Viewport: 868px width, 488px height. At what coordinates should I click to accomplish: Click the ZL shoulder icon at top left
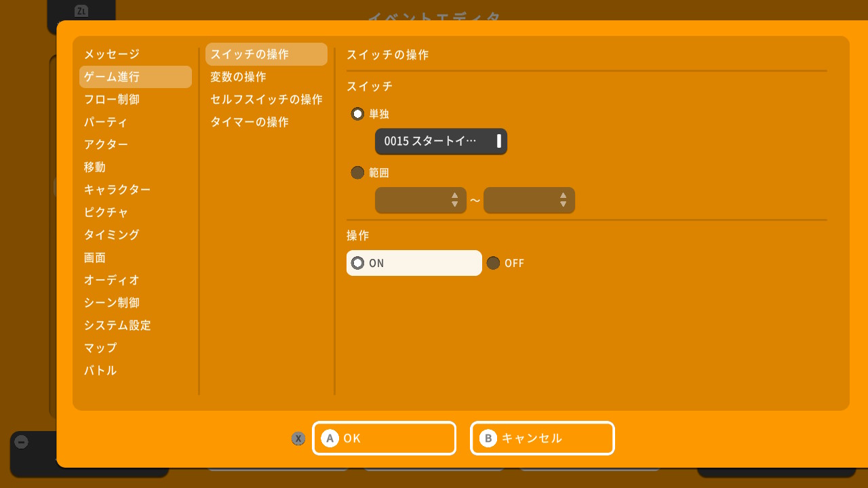coord(81,11)
